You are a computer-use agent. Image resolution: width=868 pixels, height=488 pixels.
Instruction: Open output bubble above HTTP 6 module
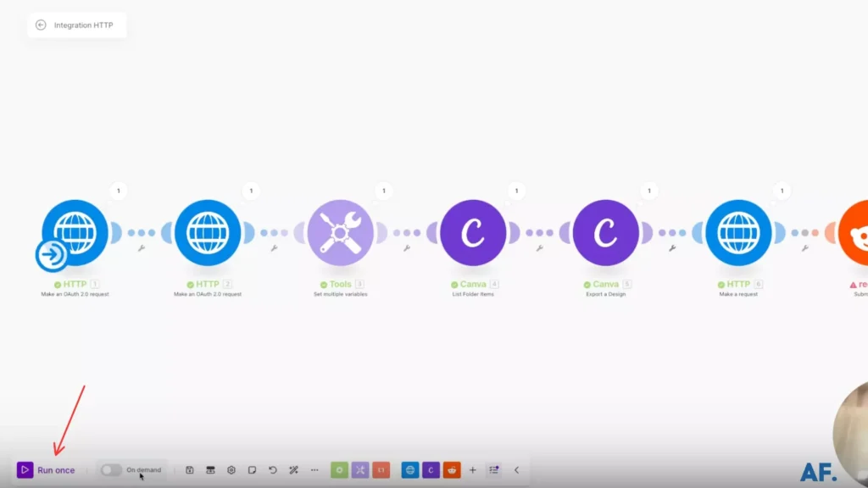pyautogui.click(x=782, y=191)
